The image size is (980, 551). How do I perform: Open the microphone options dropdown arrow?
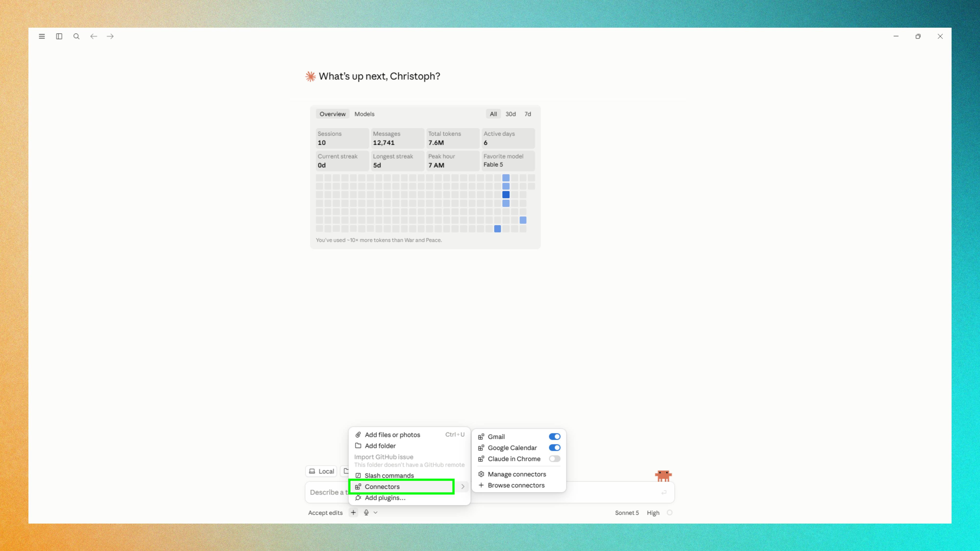coord(376,513)
